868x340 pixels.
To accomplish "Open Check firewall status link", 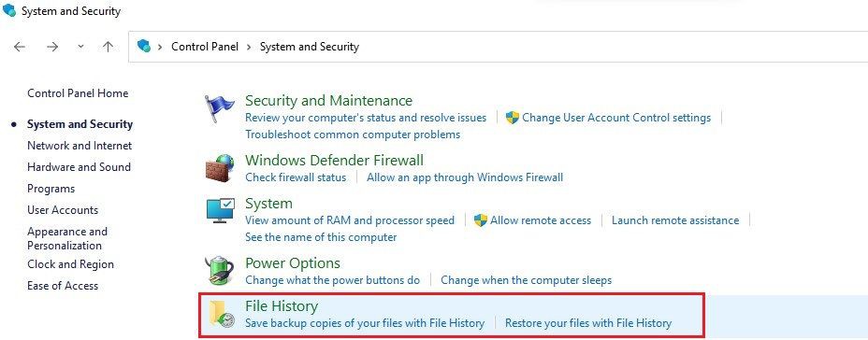I will [x=296, y=177].
